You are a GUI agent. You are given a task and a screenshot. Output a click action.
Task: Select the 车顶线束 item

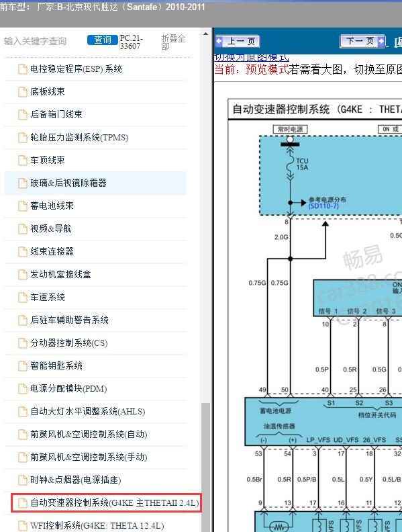(x=48, y=160)
